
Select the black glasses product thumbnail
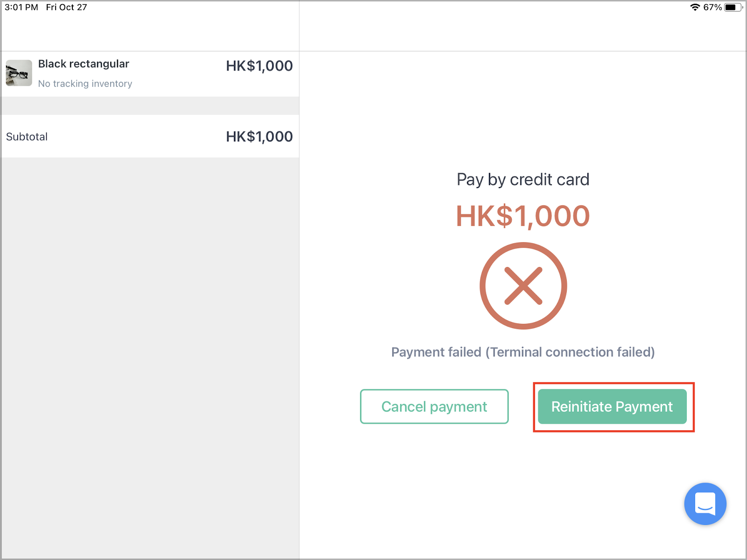(19, 73)
